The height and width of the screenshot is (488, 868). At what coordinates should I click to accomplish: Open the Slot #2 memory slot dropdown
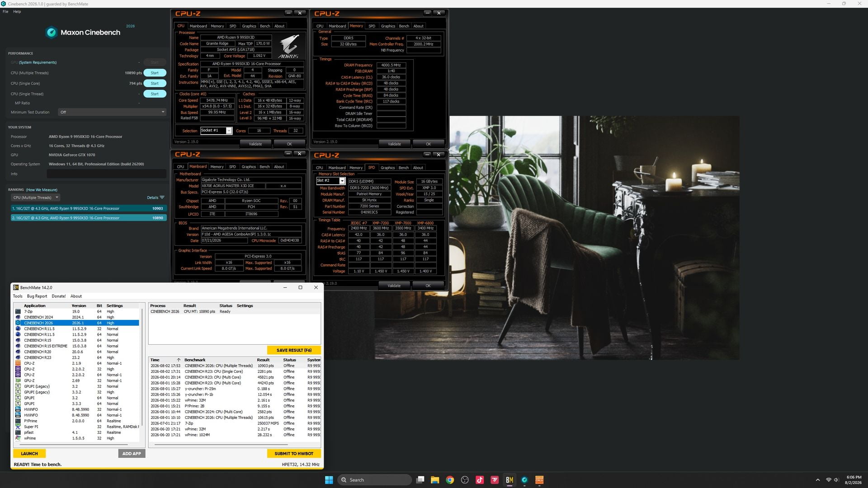tap(342, 181)
